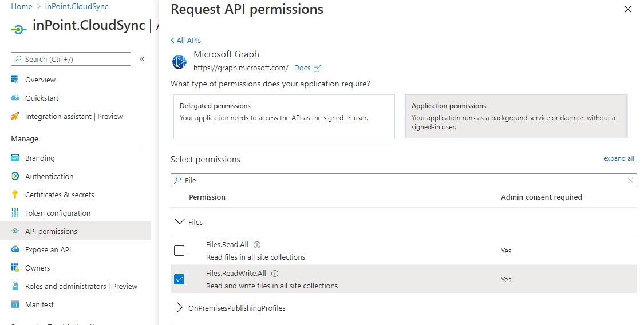The height and width of the screenshot is (325, 644).
Task: Click expand all link
Action: tap(619, 158)
